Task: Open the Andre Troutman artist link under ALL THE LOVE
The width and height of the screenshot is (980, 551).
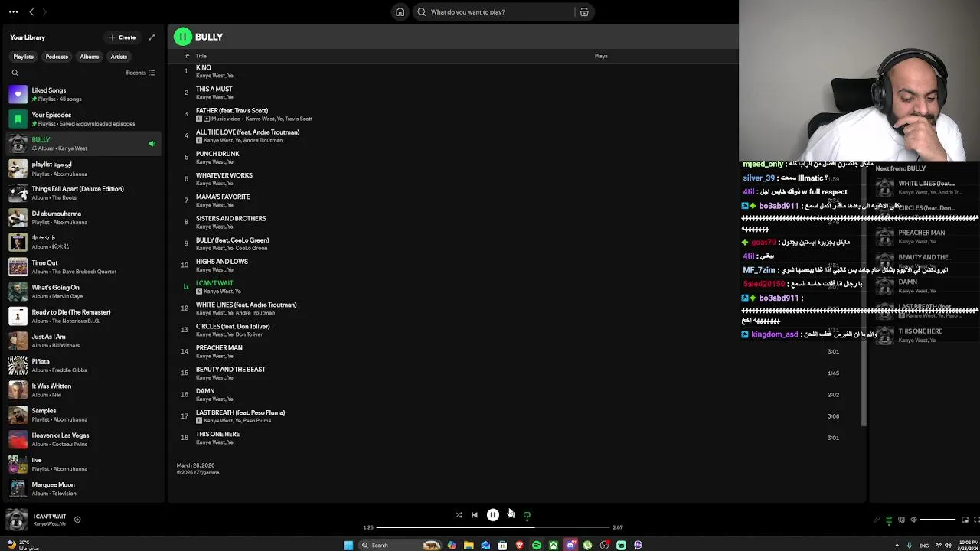Action: click(263, 140)
